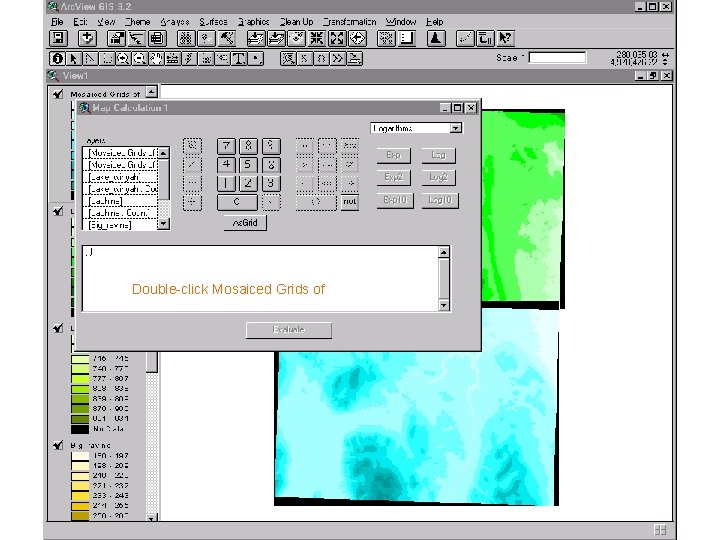
Task: Open the Analysis menu
Action: [174, 22]
